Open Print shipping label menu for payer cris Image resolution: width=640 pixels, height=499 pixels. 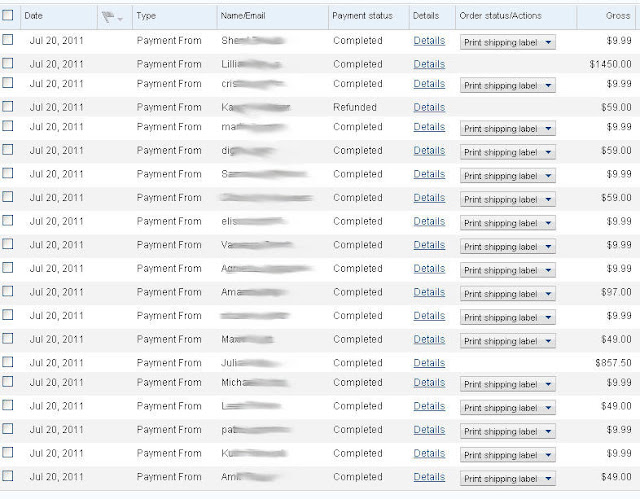[508, 86]
